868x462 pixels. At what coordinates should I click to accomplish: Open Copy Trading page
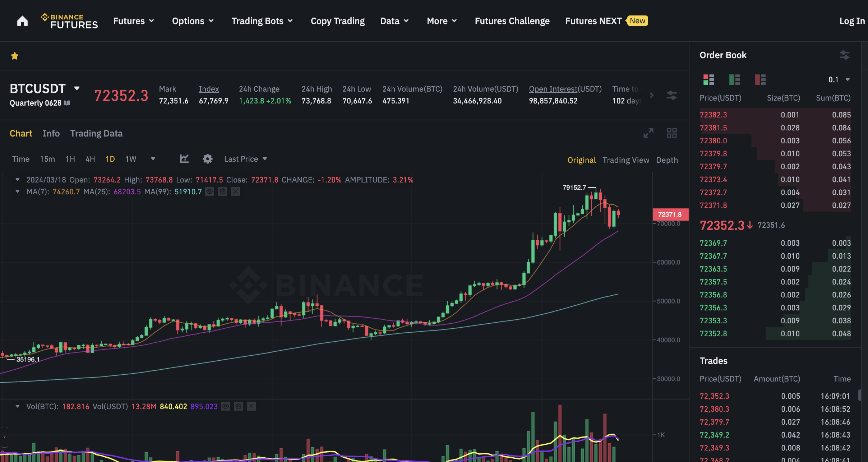tap(338, 21)
